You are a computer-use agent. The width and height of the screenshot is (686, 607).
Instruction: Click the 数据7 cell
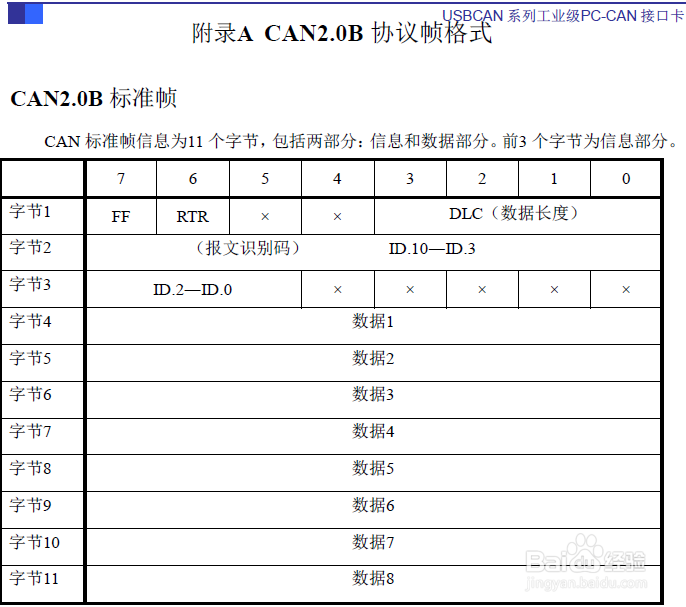373,547
